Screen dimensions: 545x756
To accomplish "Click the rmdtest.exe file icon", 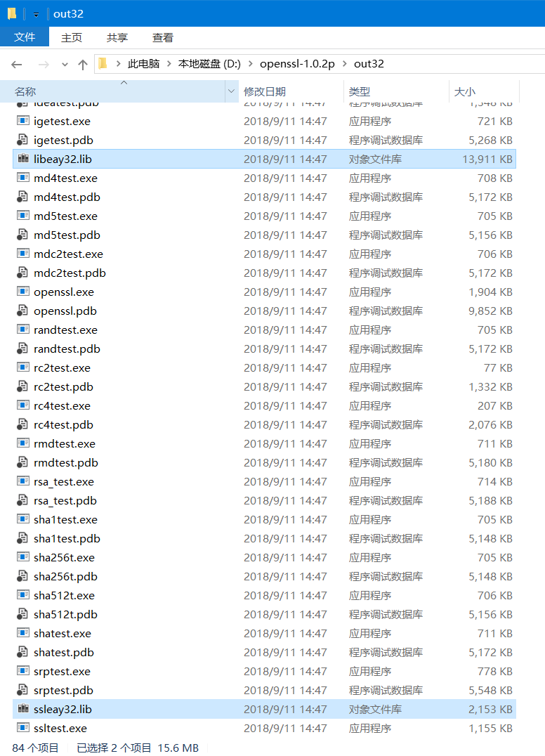I will tap(22, 443).
